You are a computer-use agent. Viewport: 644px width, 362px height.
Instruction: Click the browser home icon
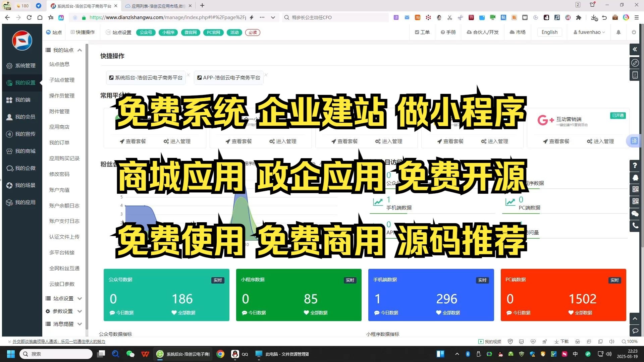(x=40, y=17)
